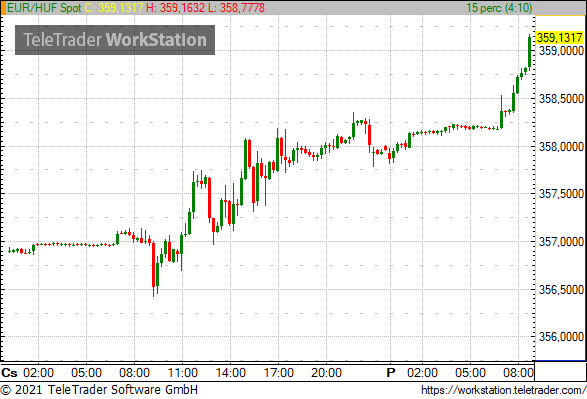This screenshot has height=399, width=587.
Task: Click the 359,0000 price axis label
Action: pyautogui.click(x=561, y=51)
